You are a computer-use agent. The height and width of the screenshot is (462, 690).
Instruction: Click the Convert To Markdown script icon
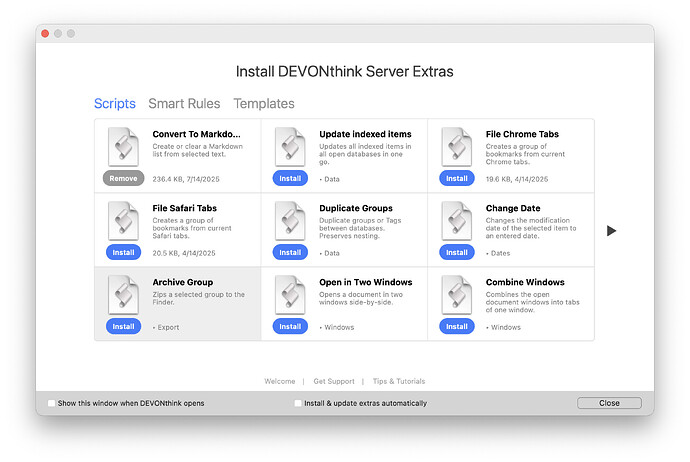[x=123, y=147]
